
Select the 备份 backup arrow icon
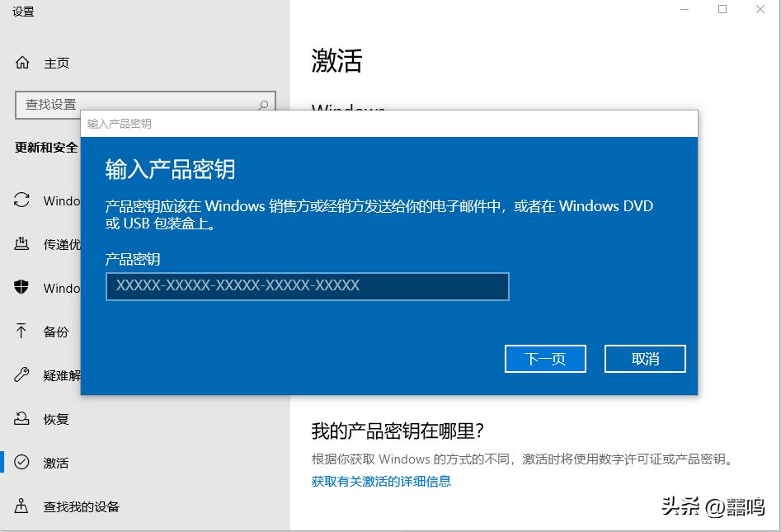coord(22,332)
